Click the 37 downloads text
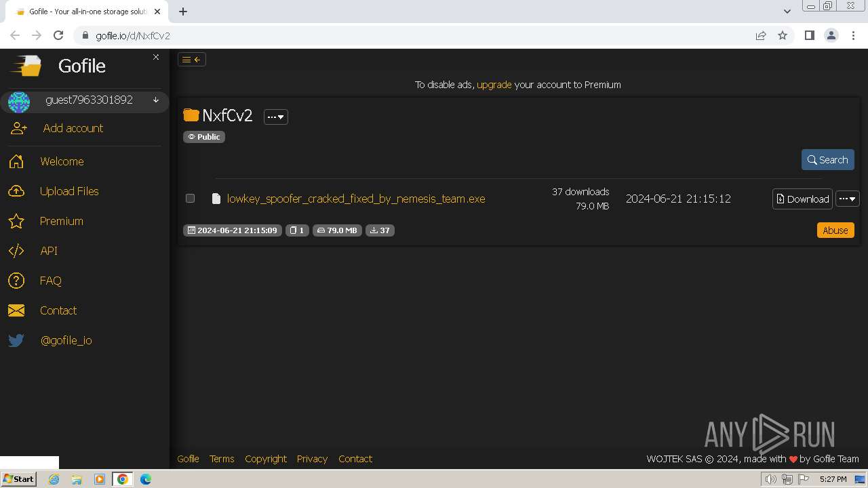The width and height of the screenshot is (868, 488). pyautogui.click(x=580, y=192)
